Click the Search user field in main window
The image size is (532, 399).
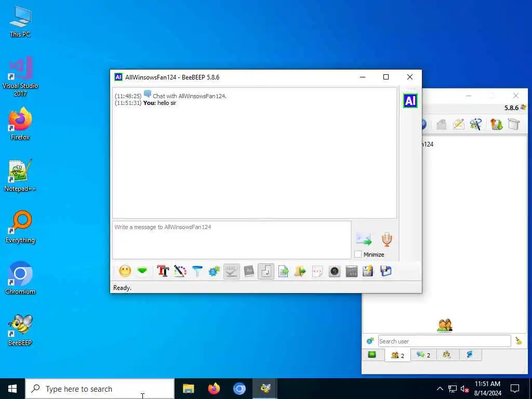tap(445, 341)
